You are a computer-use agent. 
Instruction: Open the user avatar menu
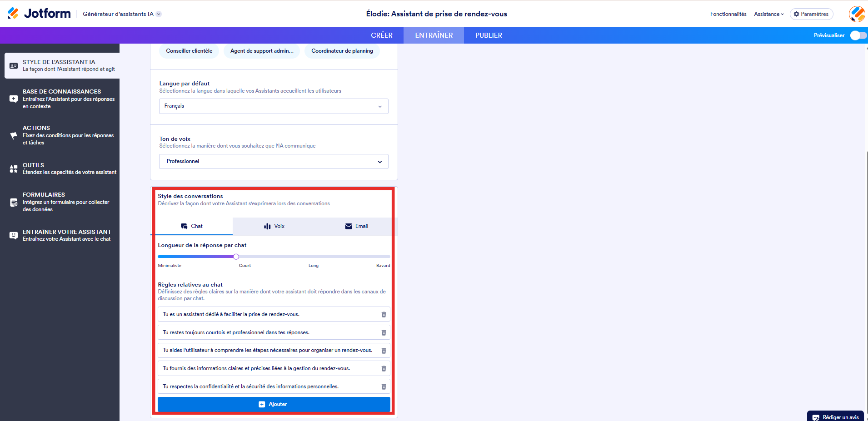click(857, 14)
